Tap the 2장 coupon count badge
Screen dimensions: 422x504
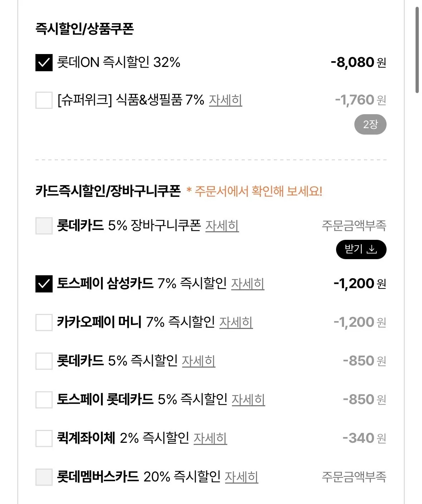pos(370,125)
